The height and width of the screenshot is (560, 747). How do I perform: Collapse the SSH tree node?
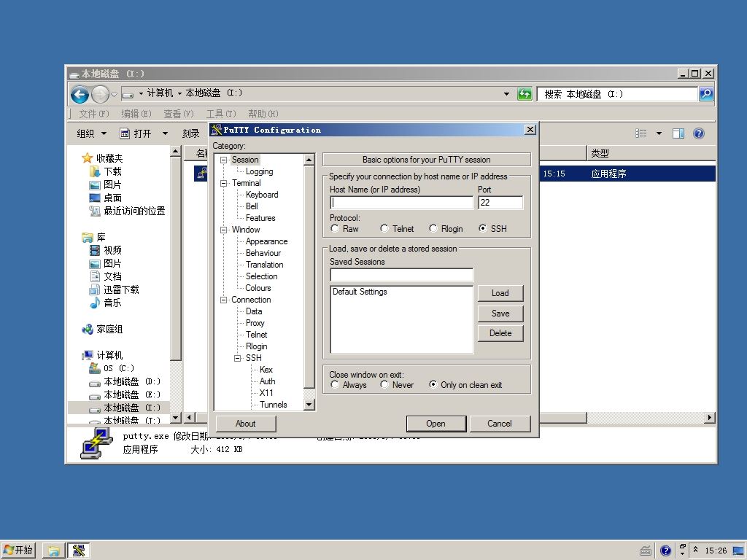click(237, 358)
